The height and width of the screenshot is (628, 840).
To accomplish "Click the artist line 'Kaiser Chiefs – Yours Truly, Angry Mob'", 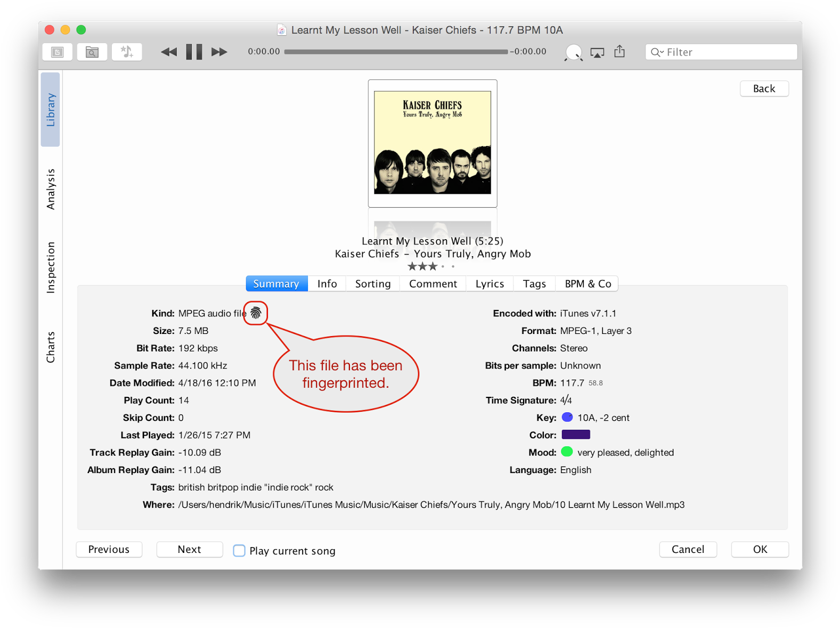I will click(x=433, y=254).
